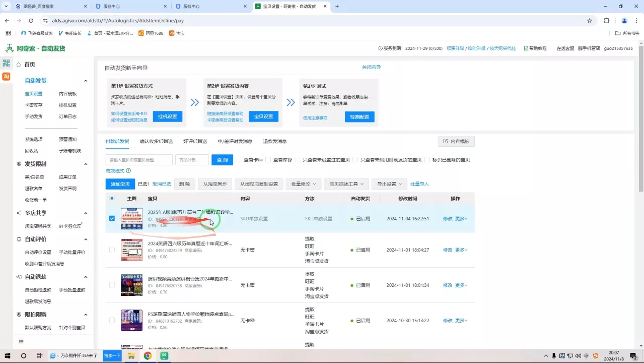Uncheck the selected 2025年A版 product row checkbox
Viewport: 644px width, 363px height.
[112, 218]
